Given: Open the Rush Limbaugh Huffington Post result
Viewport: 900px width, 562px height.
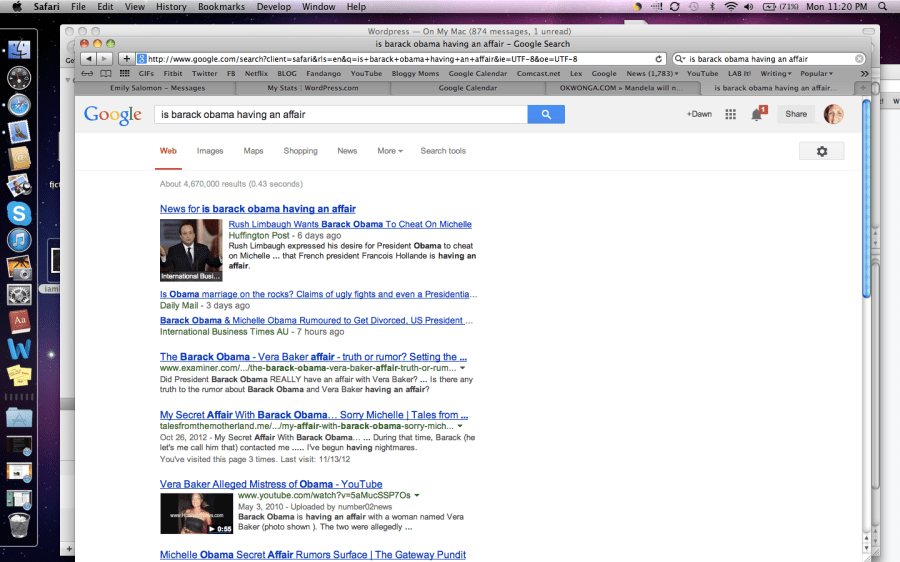Looking at the screenshot, I should (349, 225).
